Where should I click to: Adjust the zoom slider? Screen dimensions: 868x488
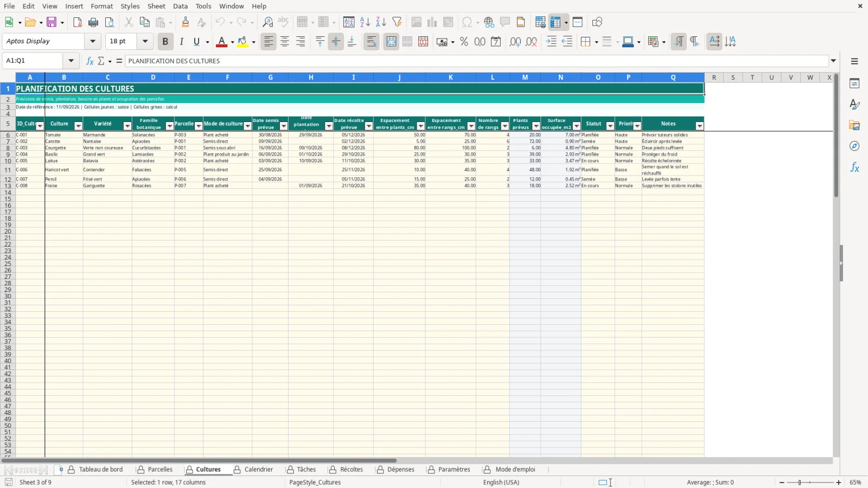[x=800, y=483]
